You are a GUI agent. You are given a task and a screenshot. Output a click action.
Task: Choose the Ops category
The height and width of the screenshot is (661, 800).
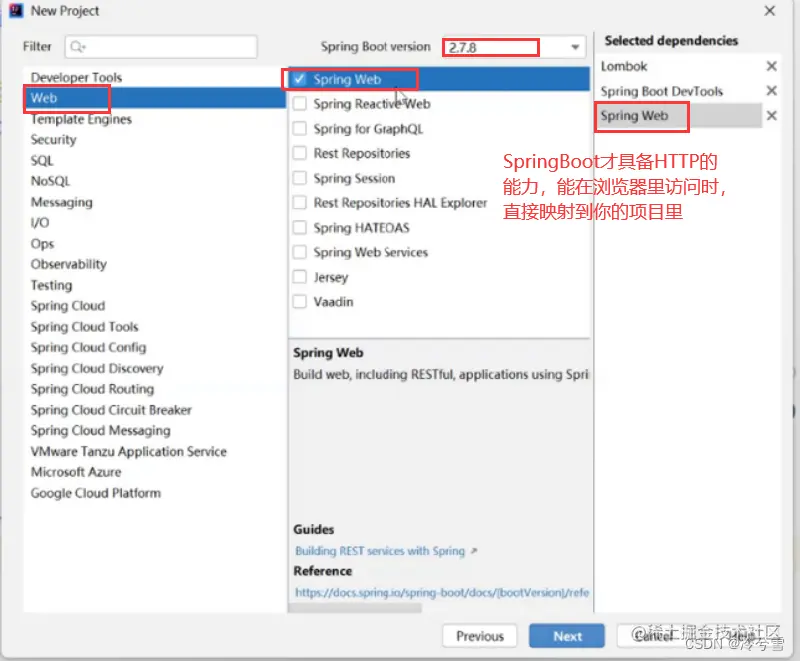[42, 244]
